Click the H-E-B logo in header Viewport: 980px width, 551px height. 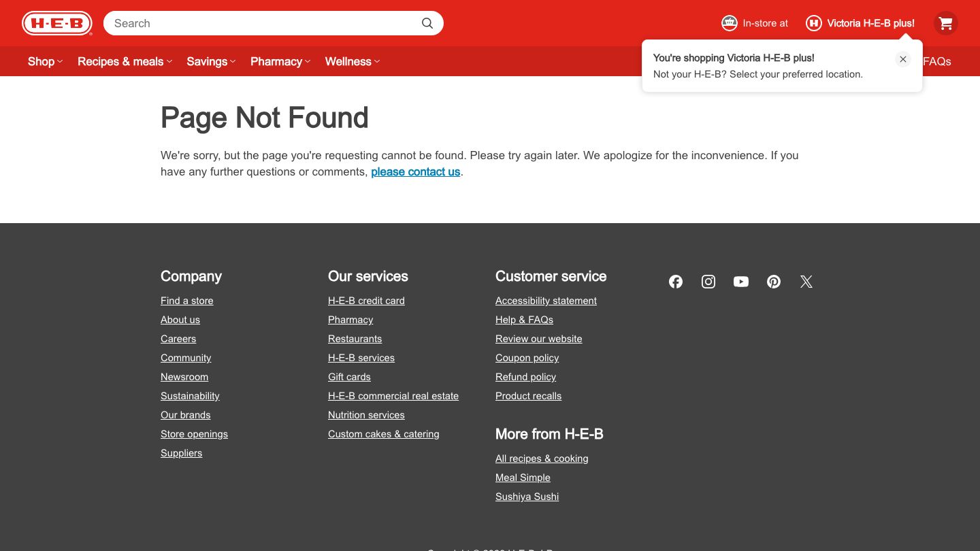[x=57, y=23]
